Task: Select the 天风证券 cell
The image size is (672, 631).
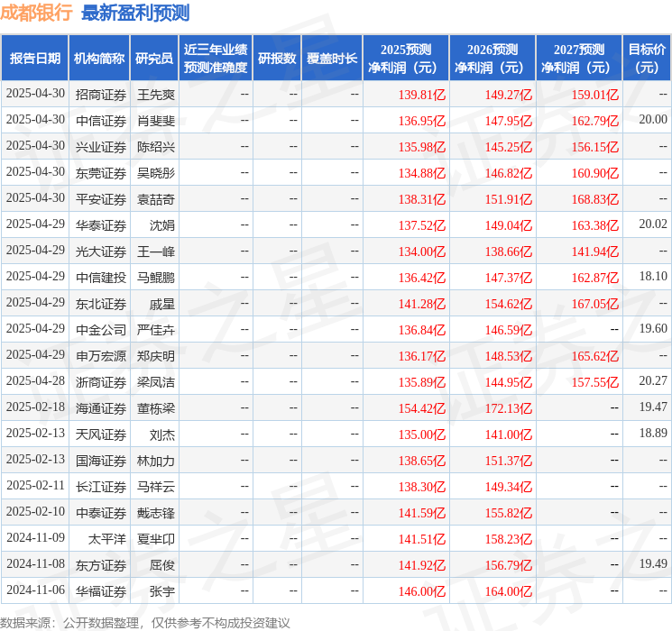Action: click(101, 434)
